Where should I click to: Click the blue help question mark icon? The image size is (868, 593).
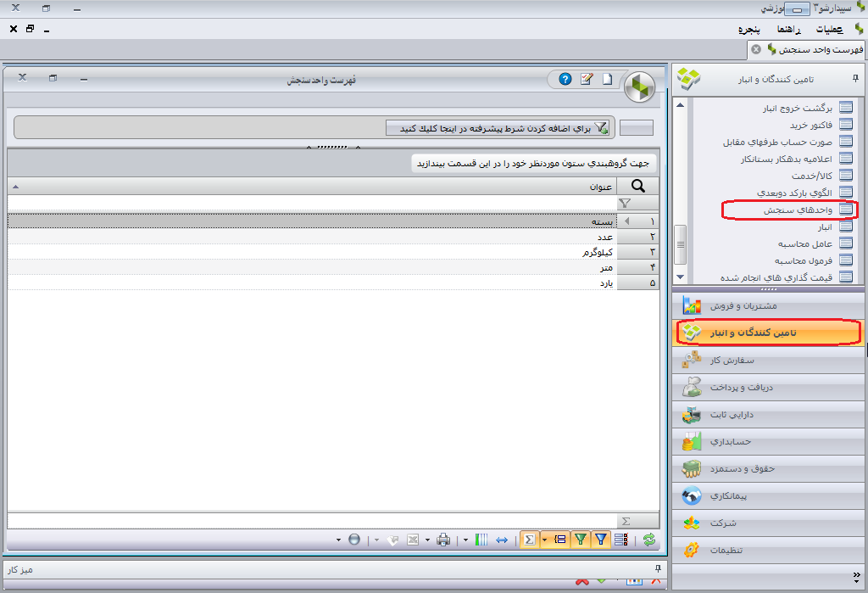(565, 79)
